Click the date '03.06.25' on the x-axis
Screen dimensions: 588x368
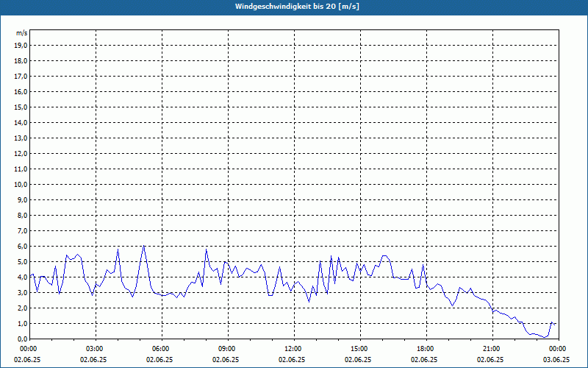(x=556, y=360)
